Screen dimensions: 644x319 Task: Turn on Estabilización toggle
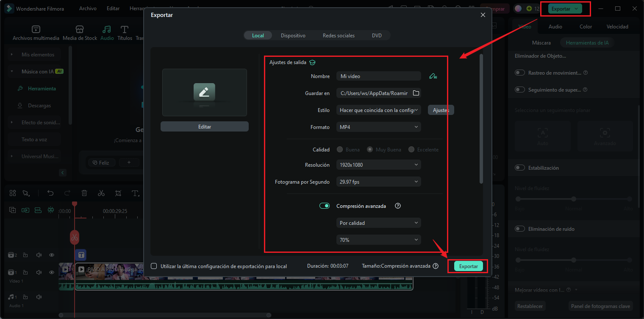520,168
